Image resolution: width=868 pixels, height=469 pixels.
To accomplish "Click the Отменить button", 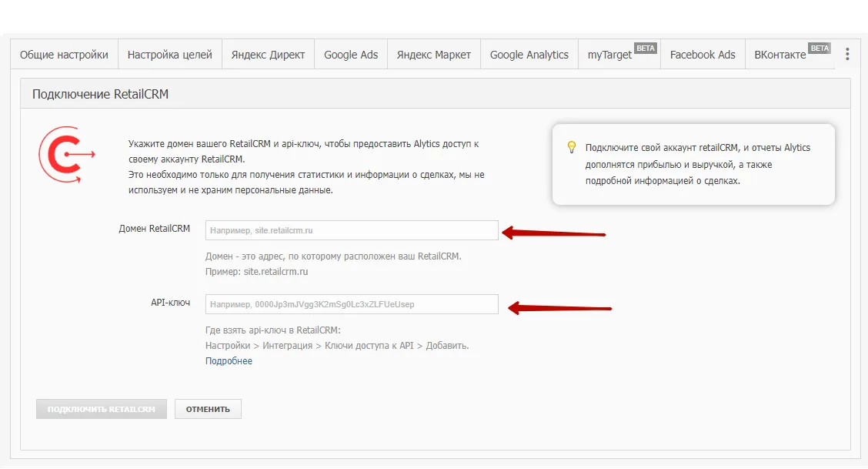I will pyautogui.click(x=208, y=409).
